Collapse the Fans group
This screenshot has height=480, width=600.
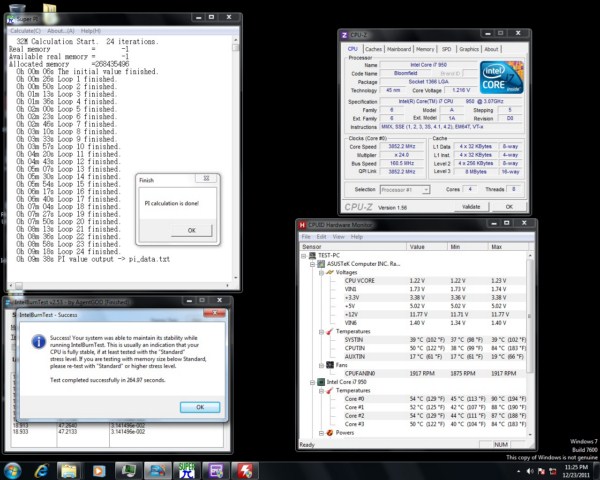point(321,366)
